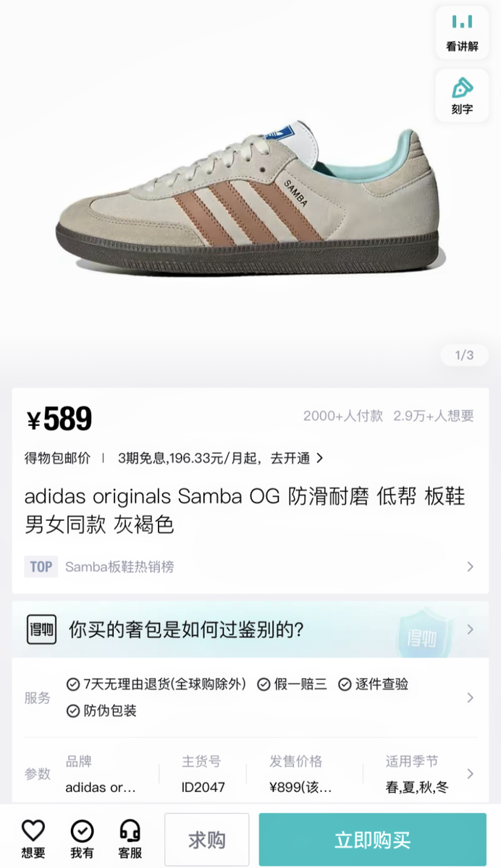Tap the 假一赔三 check item
Image resolution: width=501 pixels, height=868 pixels.
pyautogui.click(x=292, y=684)
